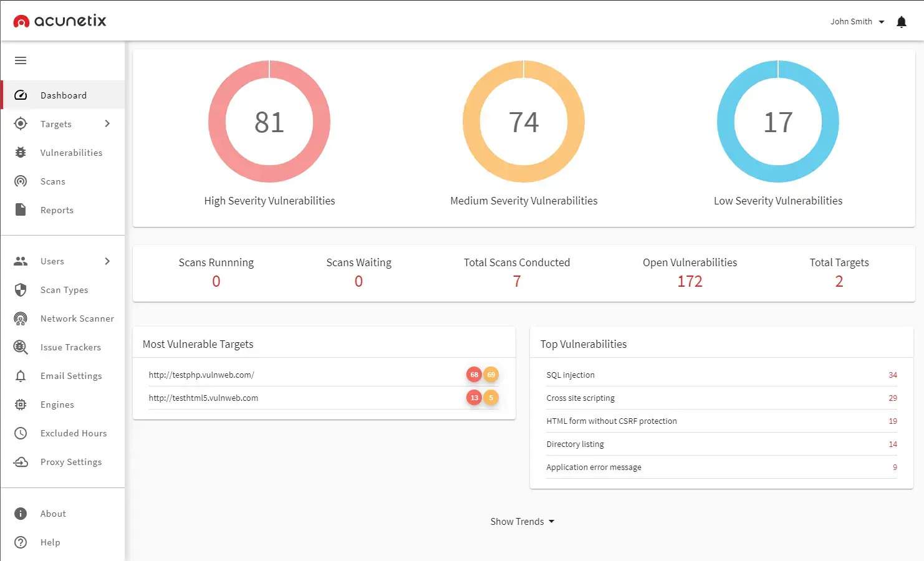This screenshot has width=924, height=561.
Task: Click Show Trends at the bottom
Action: pyautogui.click(x=522, y=521)
